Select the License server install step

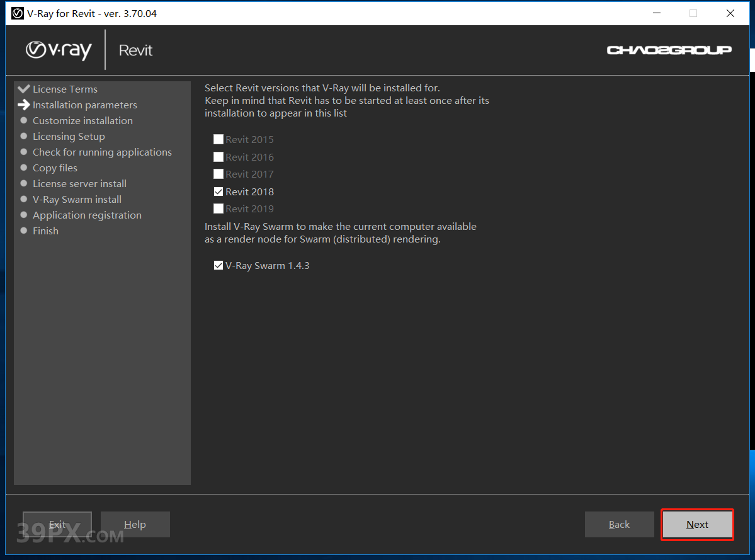tap(79, 183)
